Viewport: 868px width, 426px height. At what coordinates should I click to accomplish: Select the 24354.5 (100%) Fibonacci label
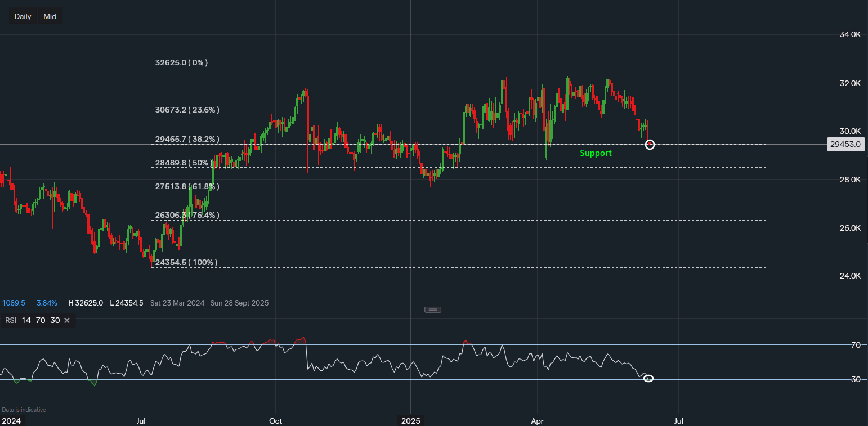point(186,262)
